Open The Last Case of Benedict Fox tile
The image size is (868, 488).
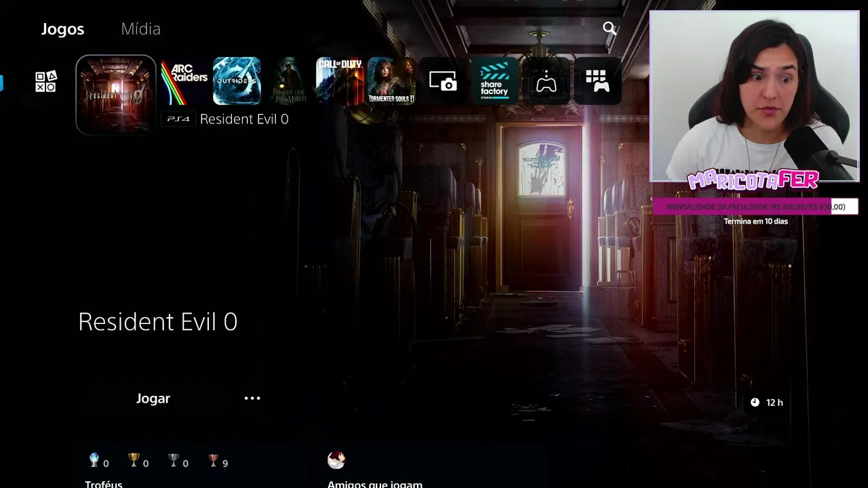point(288,81)
